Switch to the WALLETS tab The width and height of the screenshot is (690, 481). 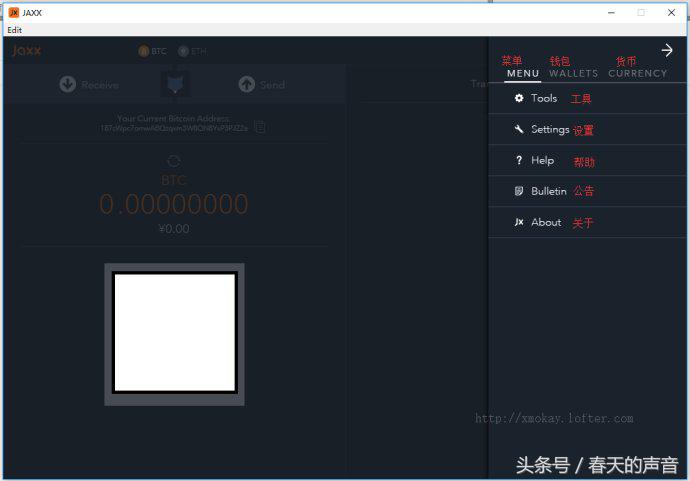coord(573,73)
